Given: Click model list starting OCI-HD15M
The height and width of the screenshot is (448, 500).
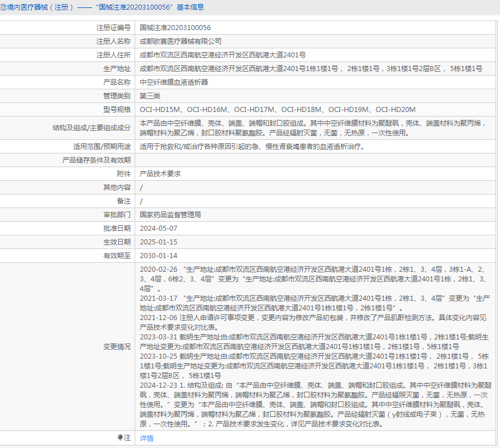Looking at the screenshot, I should (277, 110).
